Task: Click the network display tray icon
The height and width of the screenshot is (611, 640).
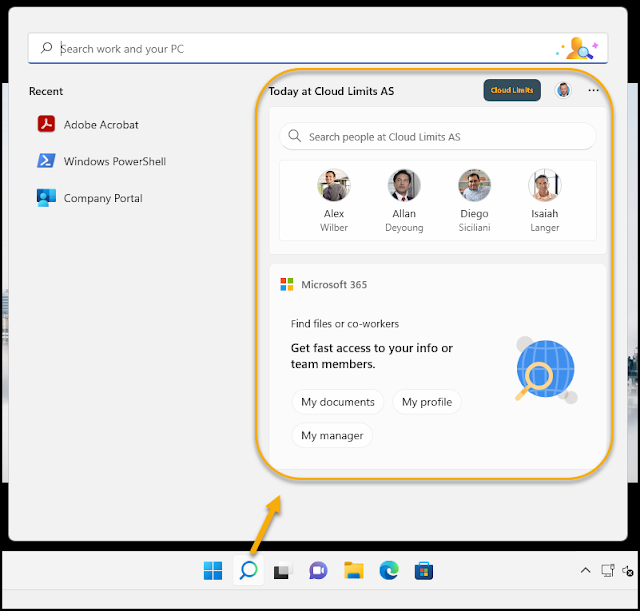Action: (608, 570)
